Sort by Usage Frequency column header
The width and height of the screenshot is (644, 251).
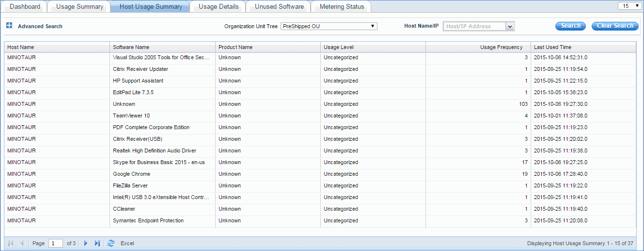click(478, 47)
